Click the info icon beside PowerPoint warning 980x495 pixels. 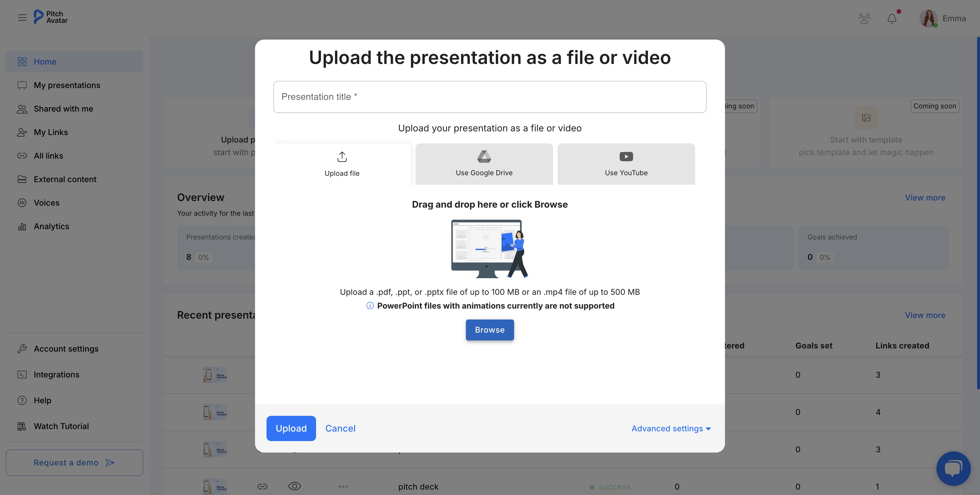(x=370, y=306)
